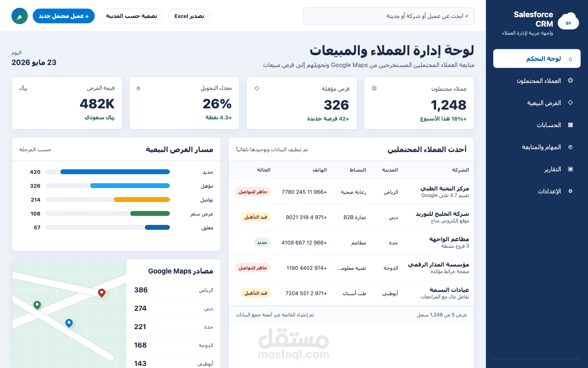
Task: Click جدة row with 221 sources
Action: pyautogui.click(x=174, y=327)
